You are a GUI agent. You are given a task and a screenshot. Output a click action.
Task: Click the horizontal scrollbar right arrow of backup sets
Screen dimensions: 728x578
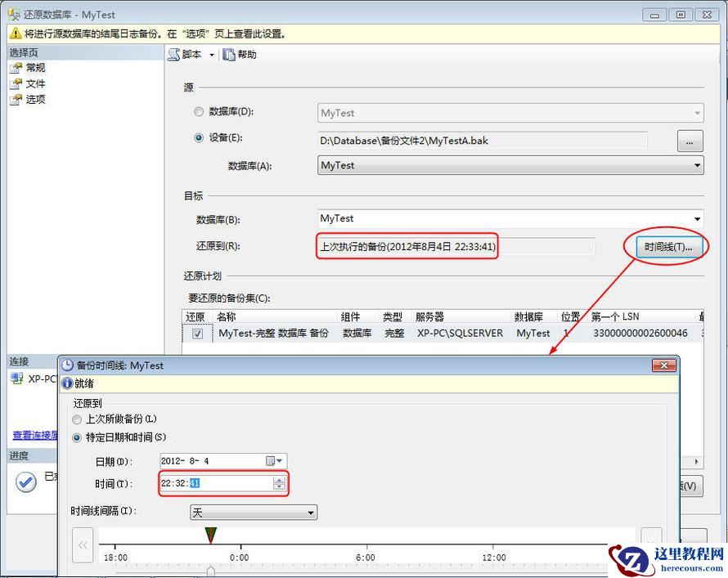(696, 462)
